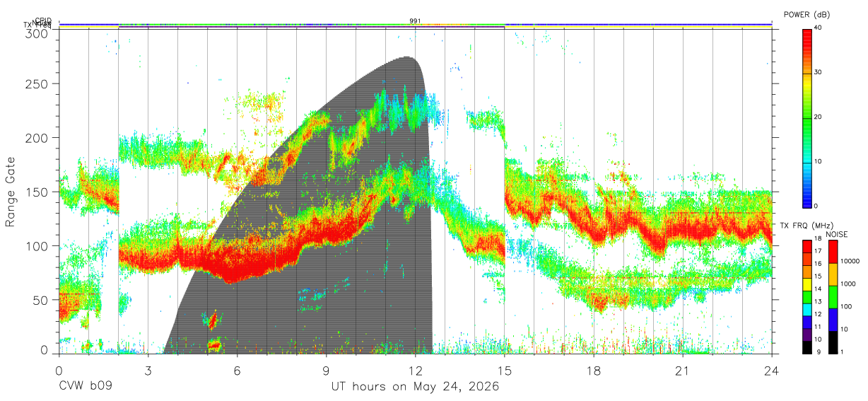Image resolution: width=868 pixels, height=401 pixels.
Task: Click the red top section of the POWER colorbar
Action: click(808, 50)
